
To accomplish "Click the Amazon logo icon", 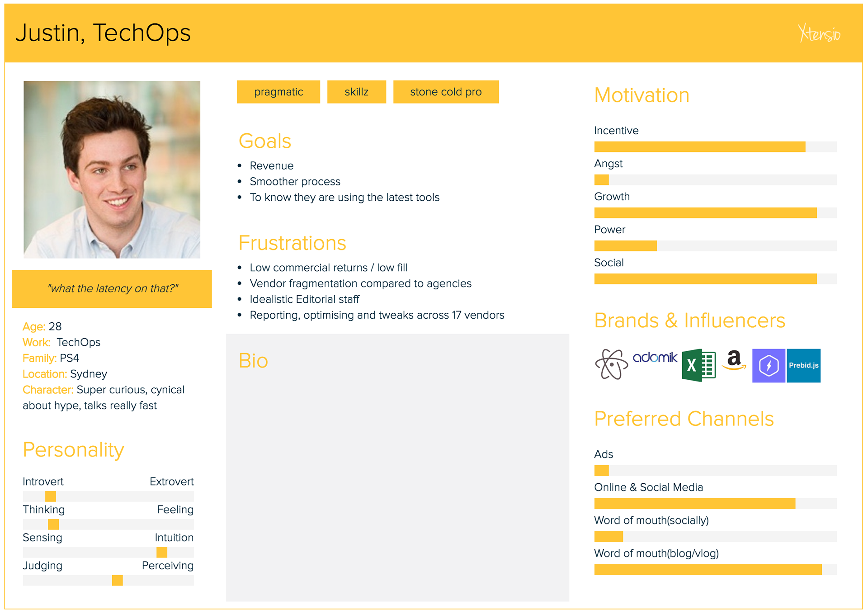I will [x=734, y=360].
